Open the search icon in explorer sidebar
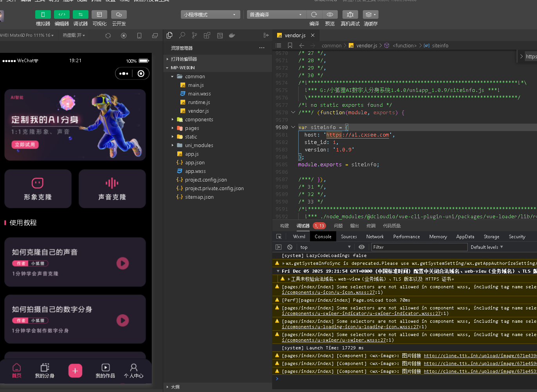 click(x=182, y=35)
